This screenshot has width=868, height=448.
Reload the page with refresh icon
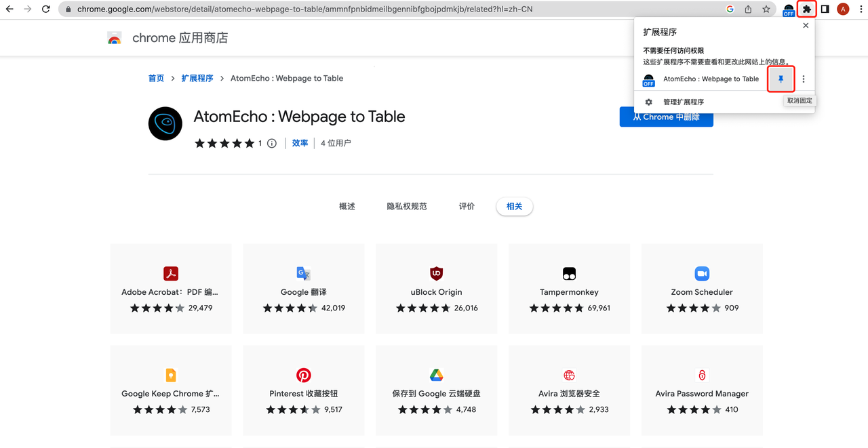tap(45, 9)
